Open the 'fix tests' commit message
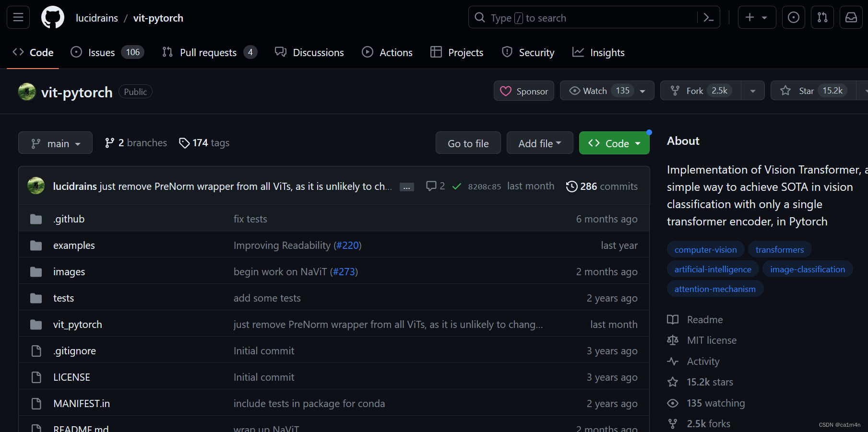Image resolution: width=868 pixels, height=432 pixels. pyautogui.click(x=250, y=219)
